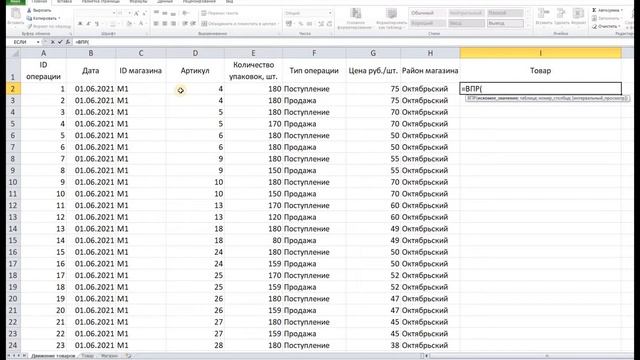Click the text orientation icon
Viewport: 640px width, 360px height.
[186, 13]
